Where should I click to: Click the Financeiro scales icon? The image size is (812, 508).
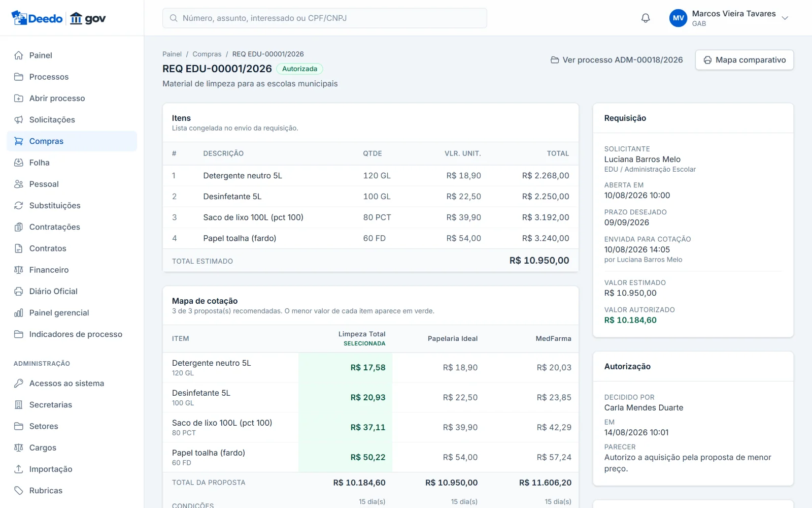19,270
